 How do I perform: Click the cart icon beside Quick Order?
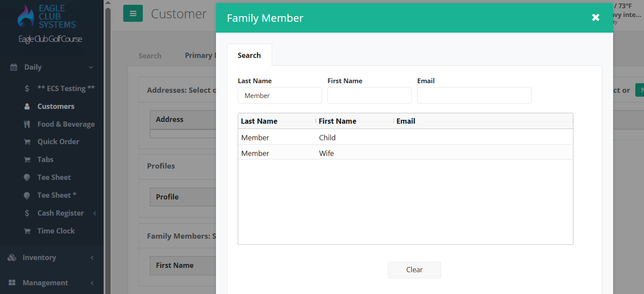[x=27, y=142]
